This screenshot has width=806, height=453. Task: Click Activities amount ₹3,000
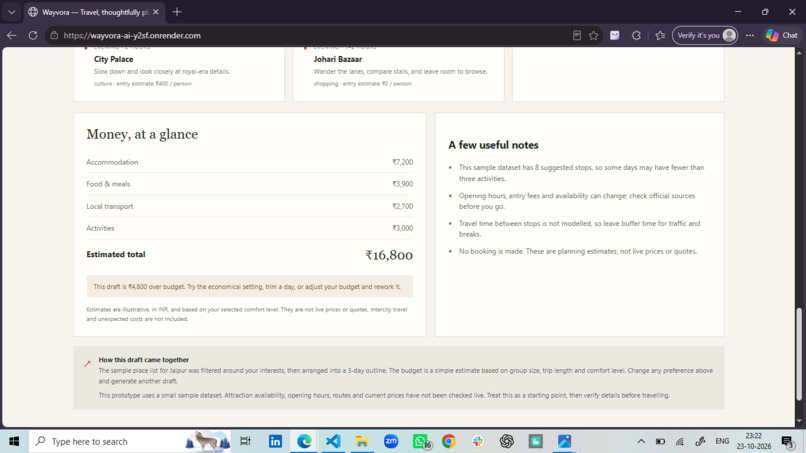pyautogui.click(x=402, y=228)
